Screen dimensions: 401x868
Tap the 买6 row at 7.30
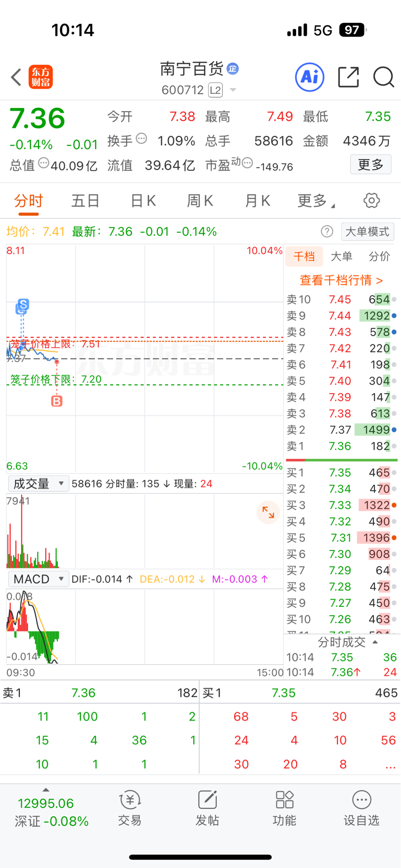pyautogui.click(x=342, y=554)
